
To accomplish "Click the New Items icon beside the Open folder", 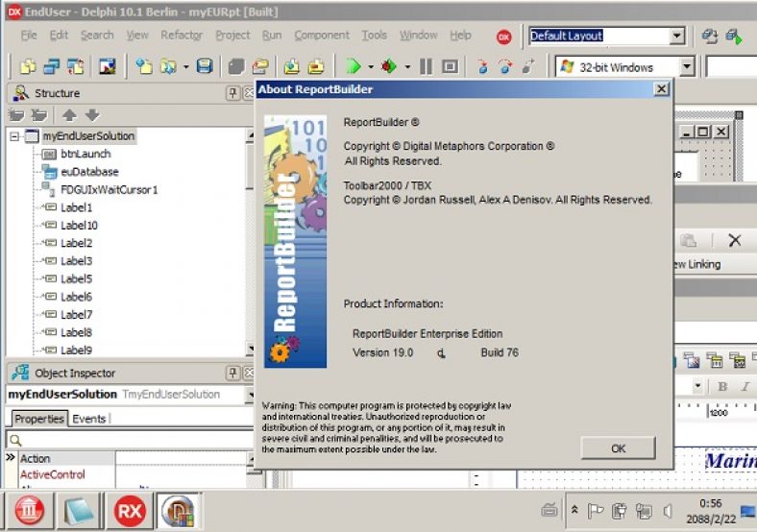I will click(144, 66).
